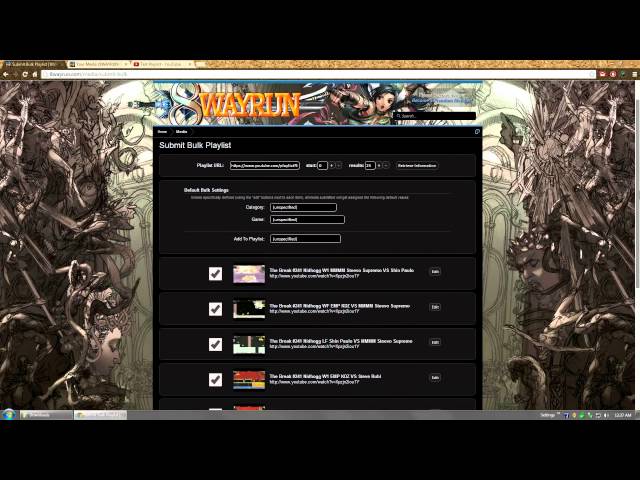Click Edit for LF Shin Paulo VS Steevo Supreme

tap(435, 342)
